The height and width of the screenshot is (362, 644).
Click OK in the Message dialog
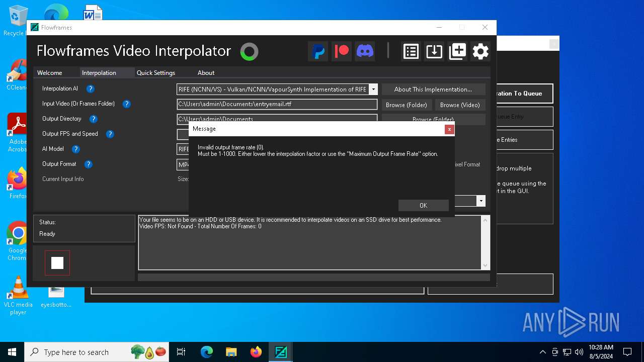[423, 205]
